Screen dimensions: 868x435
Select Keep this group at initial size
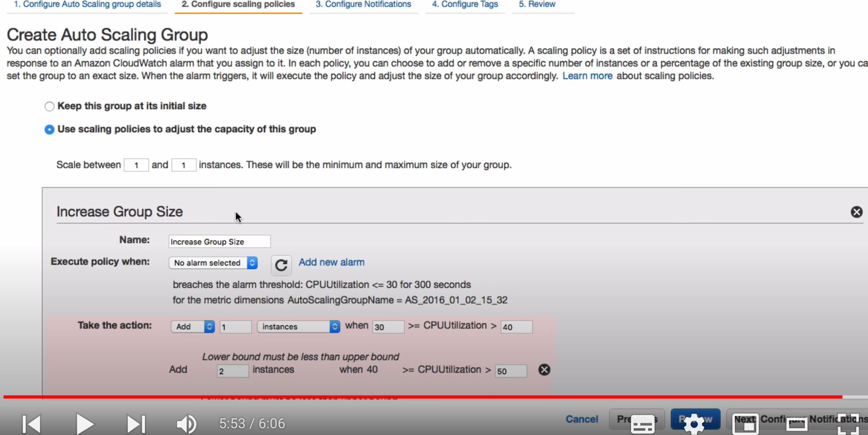[x=49, y=106]
